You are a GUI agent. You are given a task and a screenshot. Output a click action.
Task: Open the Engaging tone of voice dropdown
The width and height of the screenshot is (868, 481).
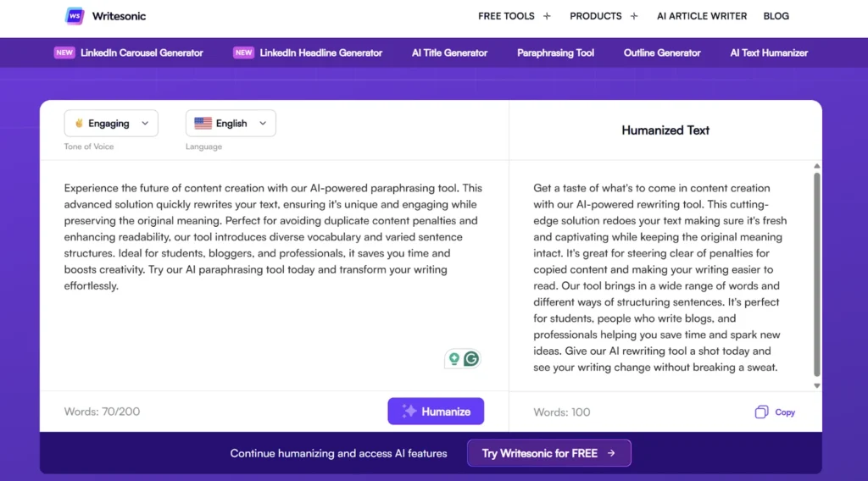(x=111, y=124)
